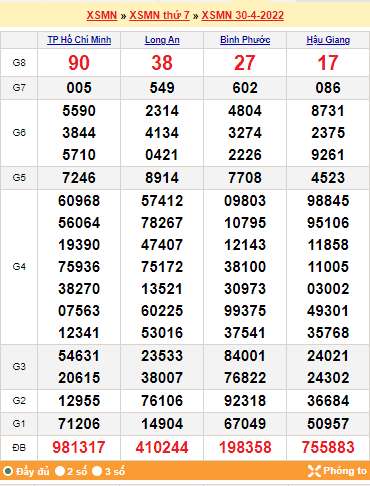Screen dimensions: 370x486
Task: Open the XSMN breadcrumb link
Action: coord(102,15)
